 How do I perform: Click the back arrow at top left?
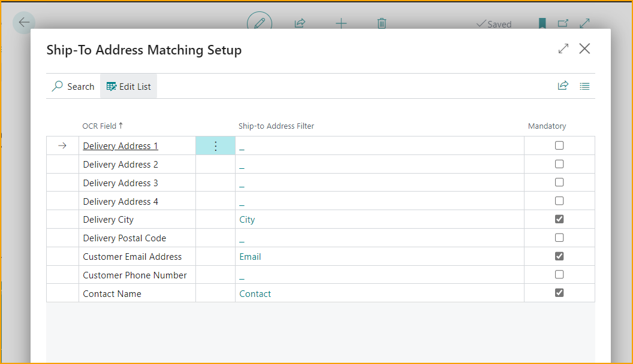(x=23, y=23)
